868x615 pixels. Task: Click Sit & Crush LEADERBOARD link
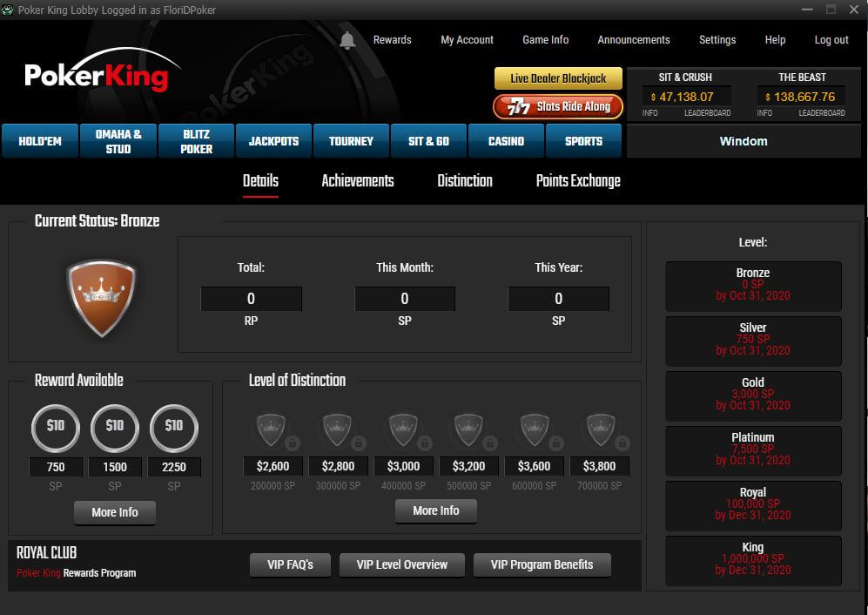707,113
